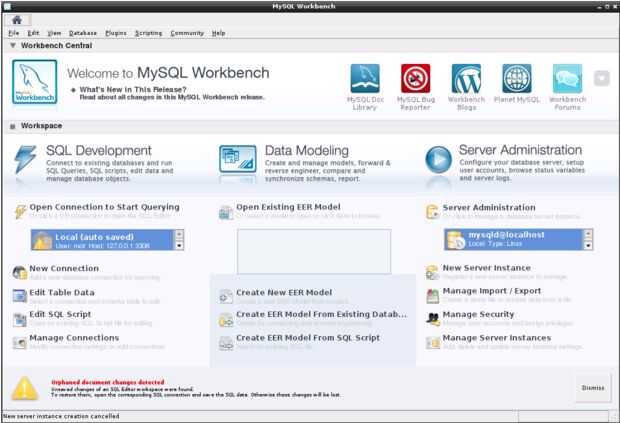The image size is (620, 423).
Task: Click Edit SQL Script link text
Action: click(60, 314)
